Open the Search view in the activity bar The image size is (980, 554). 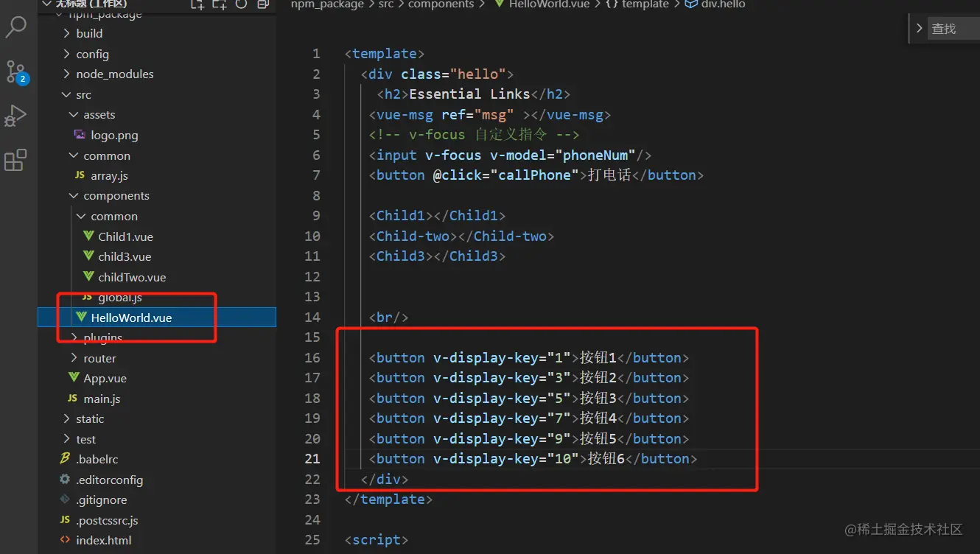tap(15, 27)
